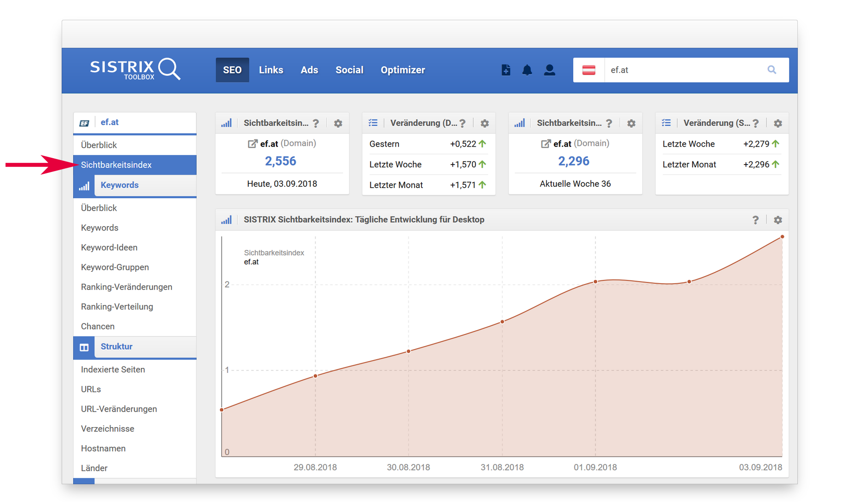Open settings gear of daily chart panel
This screenshot has width=859, height=504.
click(778, 220)
